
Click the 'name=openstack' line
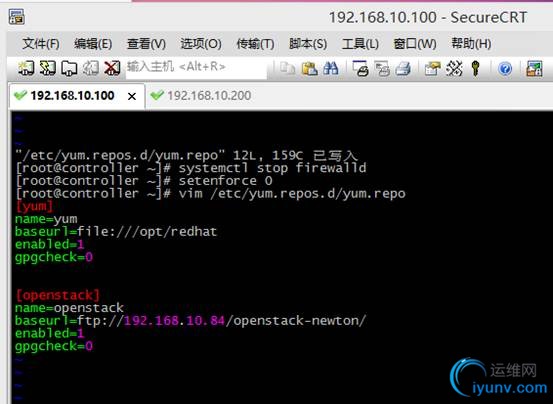pos(69,308)
